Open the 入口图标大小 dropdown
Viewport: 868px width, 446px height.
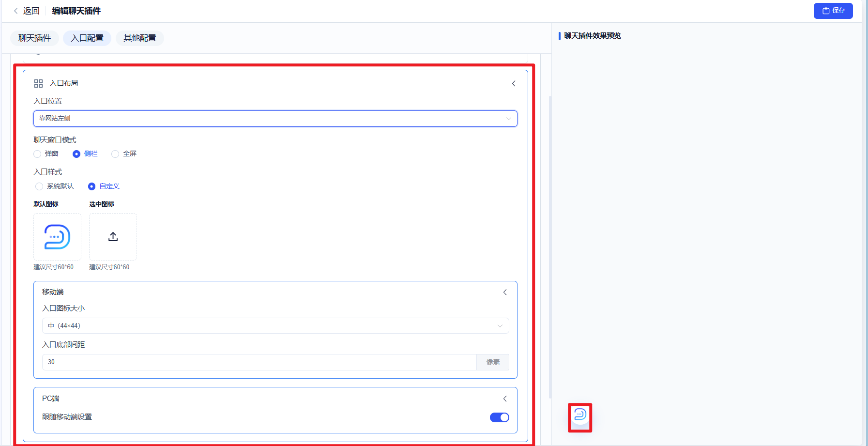[x=275, y=326]
